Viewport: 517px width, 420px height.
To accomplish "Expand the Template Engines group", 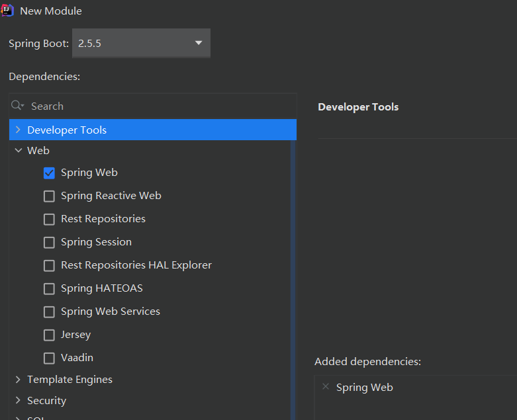I will coord(18,380).
